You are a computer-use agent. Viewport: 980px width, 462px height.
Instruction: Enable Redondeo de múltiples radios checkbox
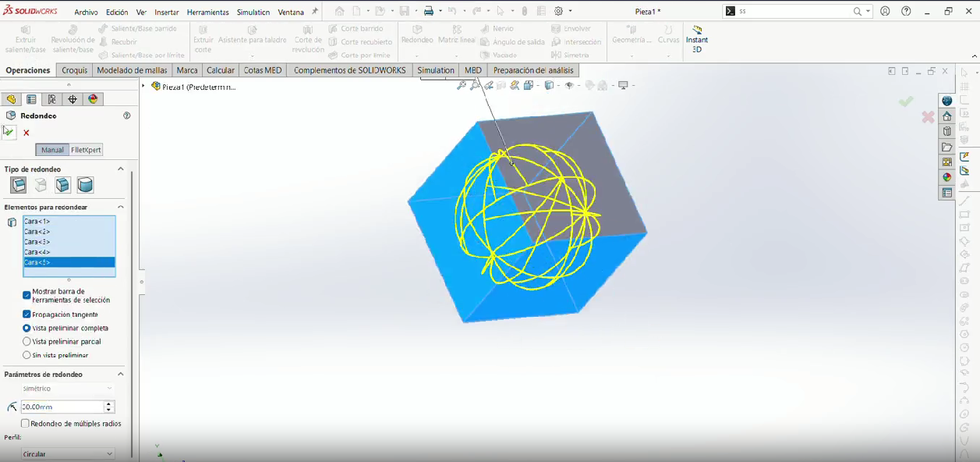point(26,424)
